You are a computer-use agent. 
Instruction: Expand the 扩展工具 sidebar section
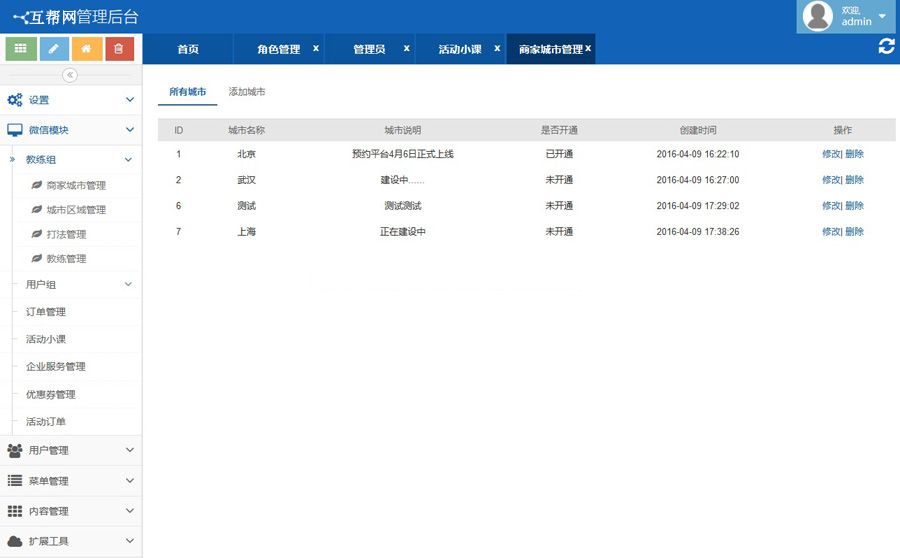[x=70, y=541]
